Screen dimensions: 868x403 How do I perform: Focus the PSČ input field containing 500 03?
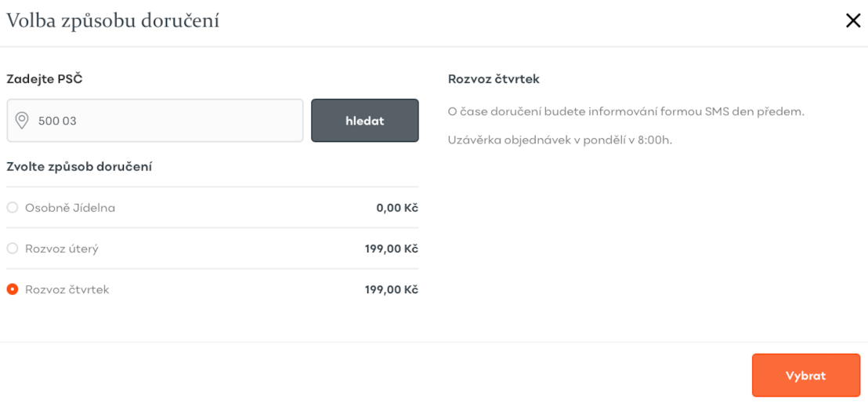(x=155, y=120)
